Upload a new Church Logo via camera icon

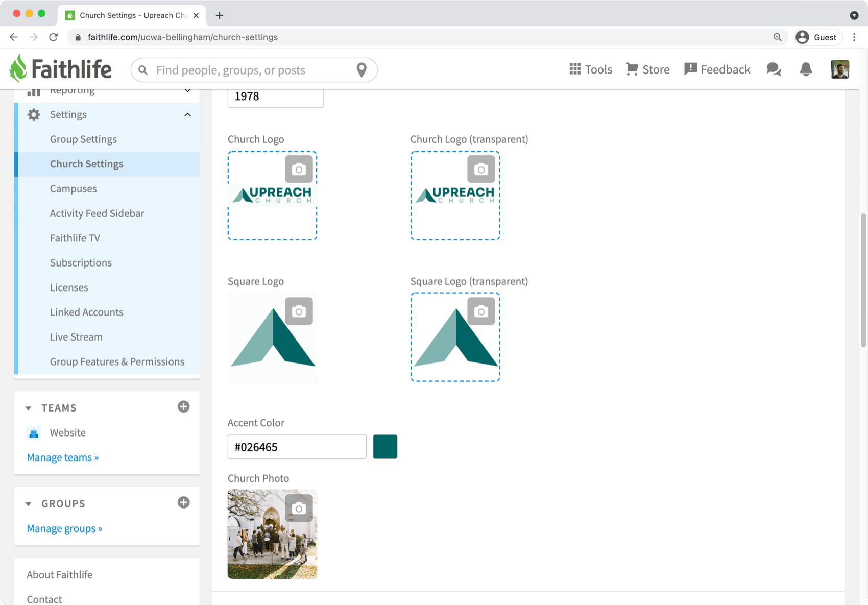[299, 170]
